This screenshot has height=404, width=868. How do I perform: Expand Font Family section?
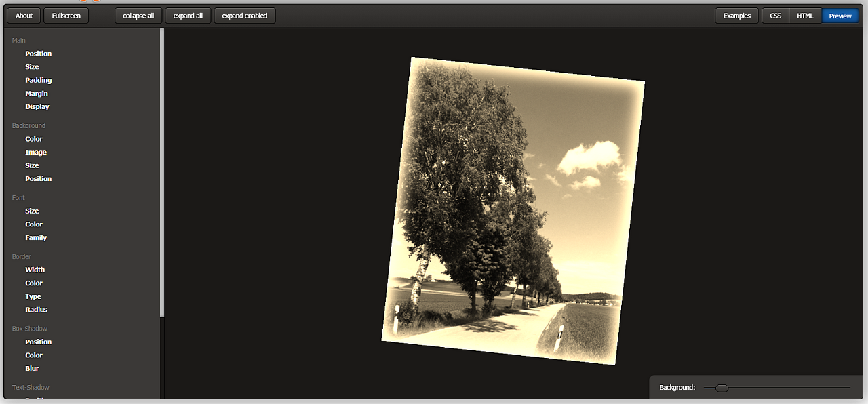36,238
